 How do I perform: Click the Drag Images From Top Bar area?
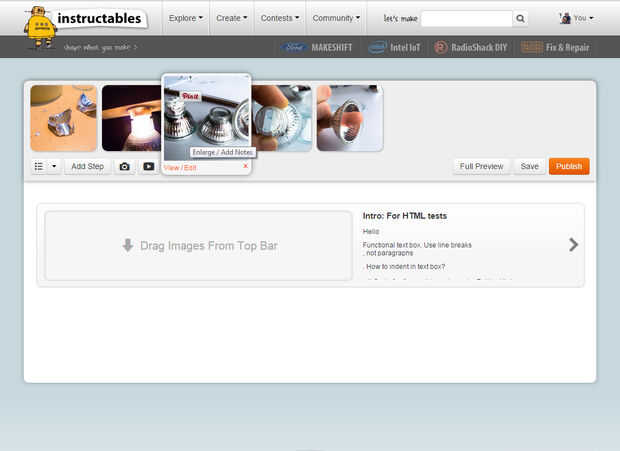[198, 245]
